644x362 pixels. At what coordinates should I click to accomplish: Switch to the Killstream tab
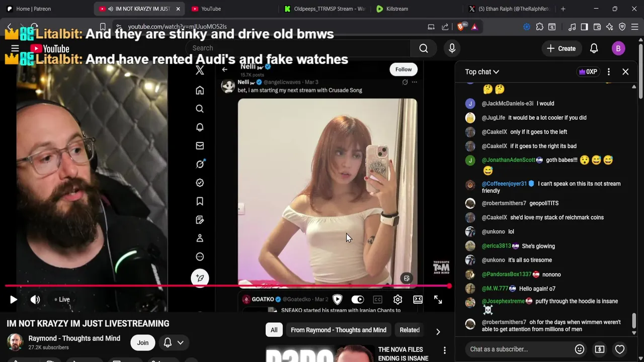(x=418, y=9)
